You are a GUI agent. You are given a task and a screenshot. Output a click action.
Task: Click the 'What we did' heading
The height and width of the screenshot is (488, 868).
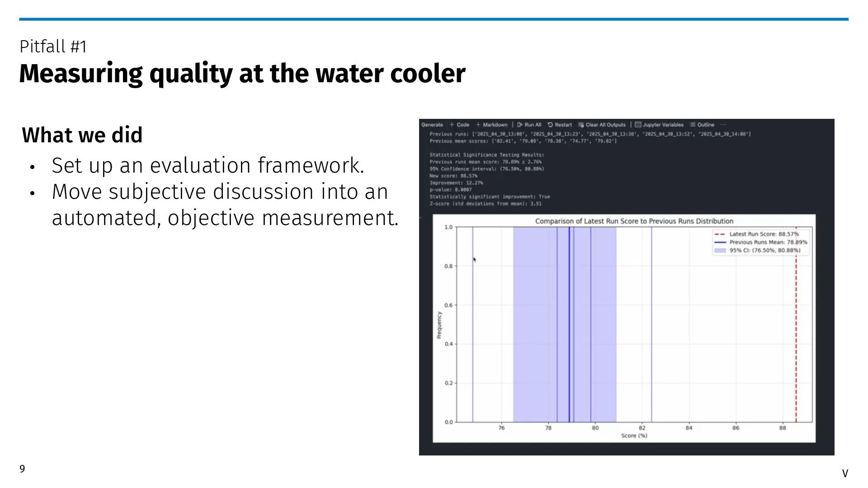point(82,135)
